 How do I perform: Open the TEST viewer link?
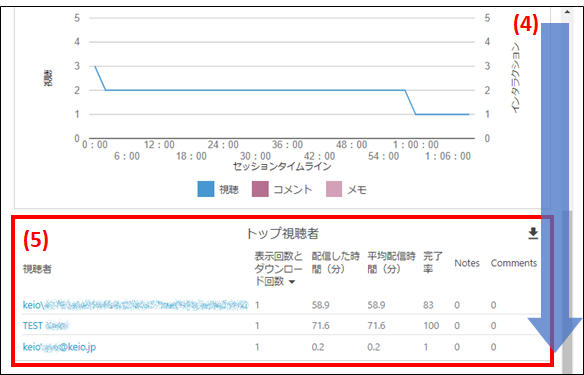tap(46, 326)
